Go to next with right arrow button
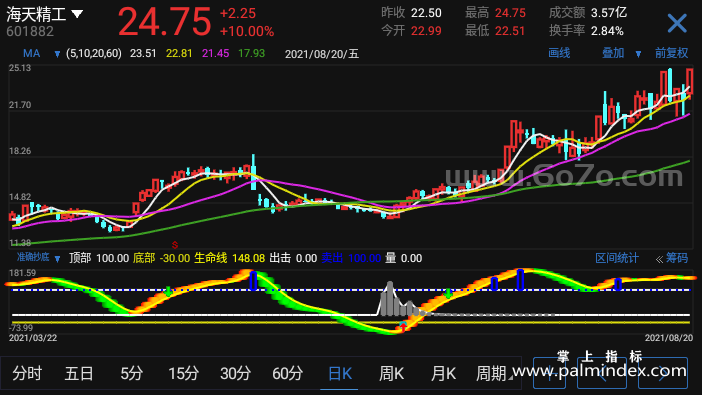Screen dimensions: 702x395 (x=663, y=373)
